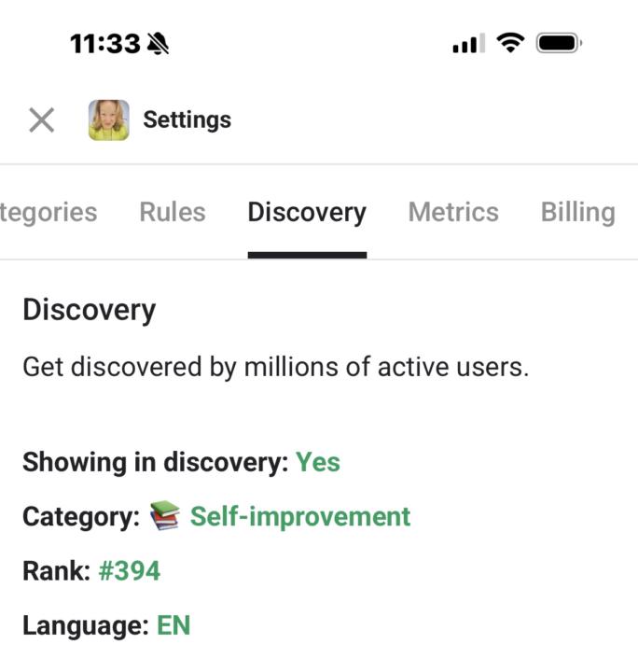Image resolution: width=638 pixels, height=672 pixels.
Task: Tap the Settings title in the header
Action: (x=187, y=119)
